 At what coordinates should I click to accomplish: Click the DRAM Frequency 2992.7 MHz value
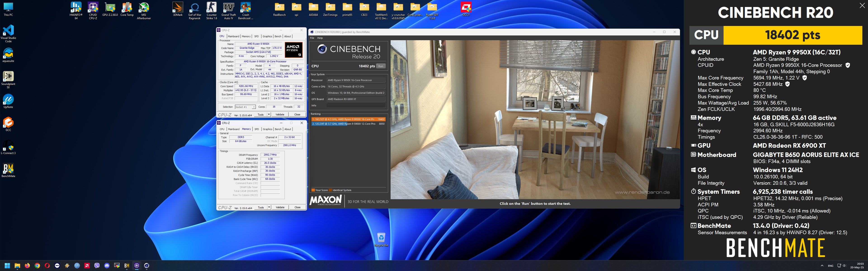pyautogui.click(x=270, y=155)
